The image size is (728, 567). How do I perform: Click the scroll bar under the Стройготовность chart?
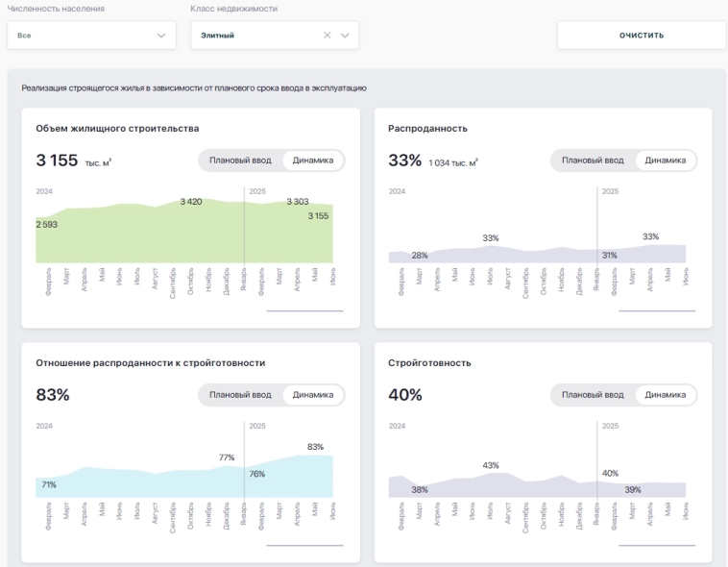(657, 546)
